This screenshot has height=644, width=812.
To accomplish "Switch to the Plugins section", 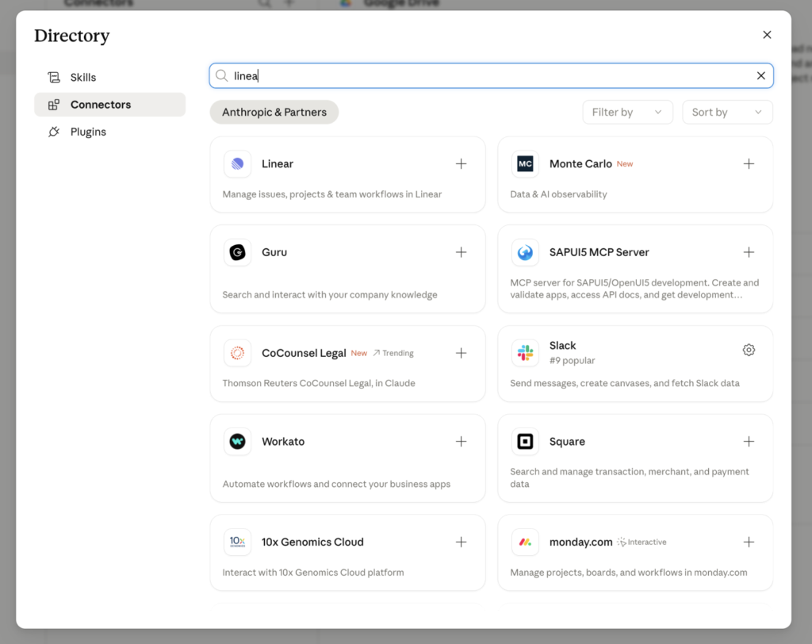I will [x=109, y=132].
